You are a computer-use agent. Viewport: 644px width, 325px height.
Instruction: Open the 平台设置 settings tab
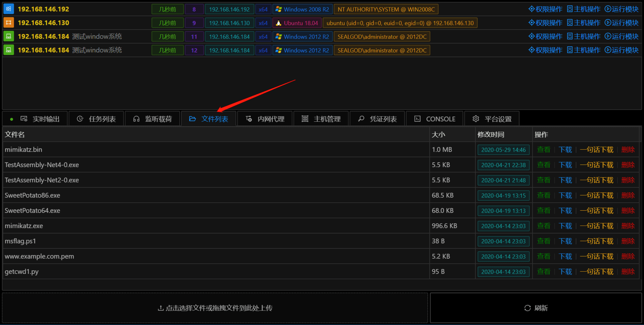tap(492, 119)
